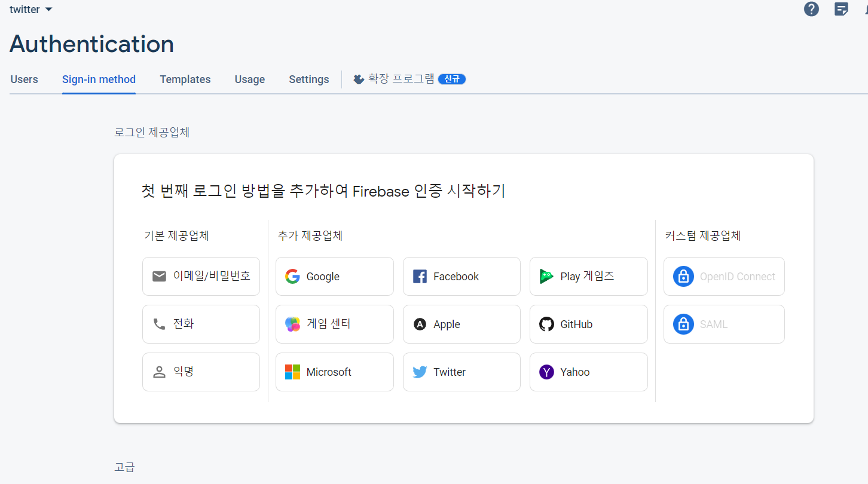Click the OpenID Connect lock icon
Image resolution: width=868 pixels, height=484 pixels.
[683, 276]
